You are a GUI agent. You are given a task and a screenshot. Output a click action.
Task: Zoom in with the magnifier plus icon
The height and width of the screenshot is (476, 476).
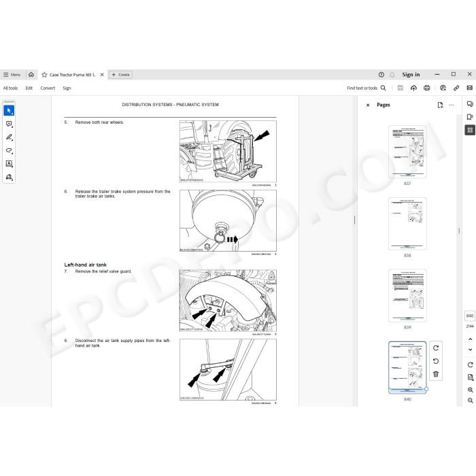pos(471,390)
